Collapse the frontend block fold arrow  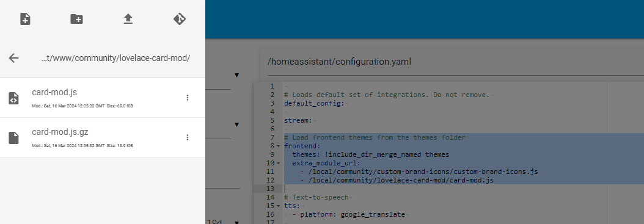pyautogui.click(x=279, y=146)
